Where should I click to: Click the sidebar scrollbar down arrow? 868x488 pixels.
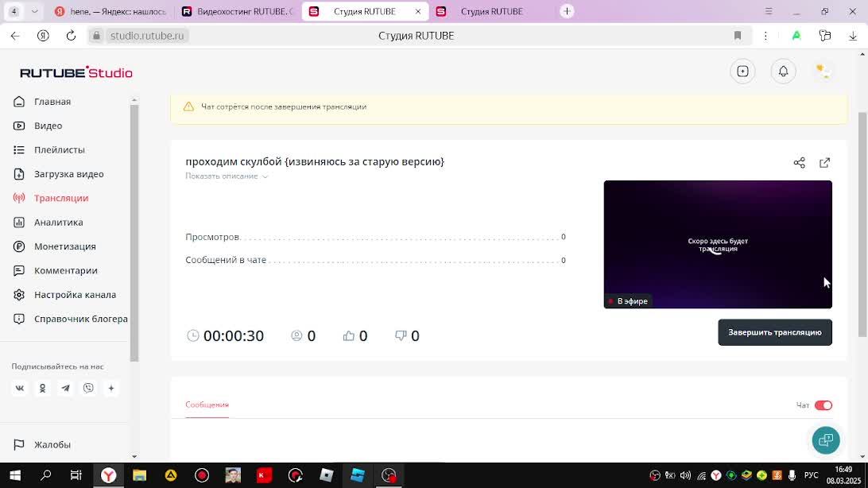tap(134, 456)
